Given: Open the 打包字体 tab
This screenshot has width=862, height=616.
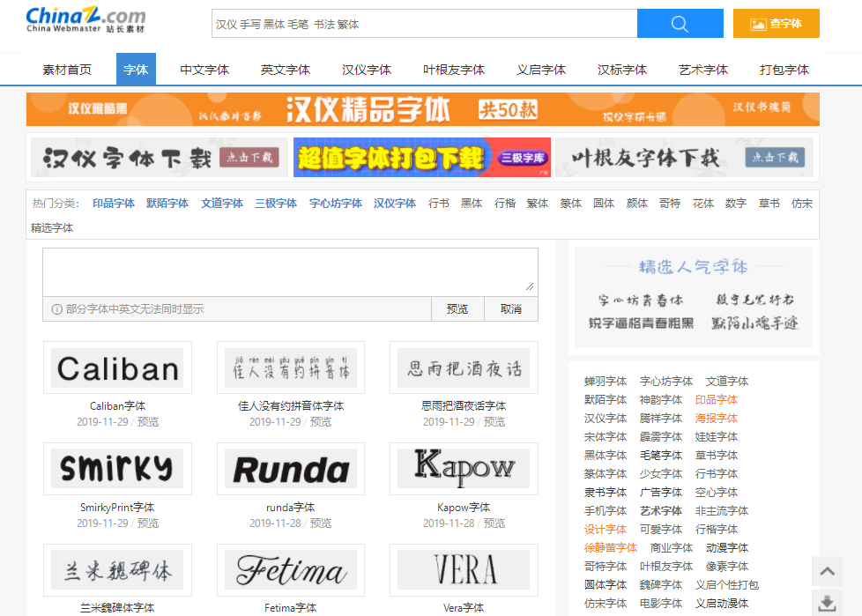Looking at the screenshot, I should [x=784, y=70].
